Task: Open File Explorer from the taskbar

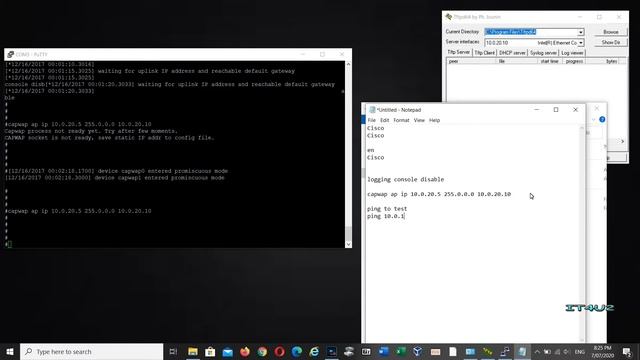Action: (193, 351)
